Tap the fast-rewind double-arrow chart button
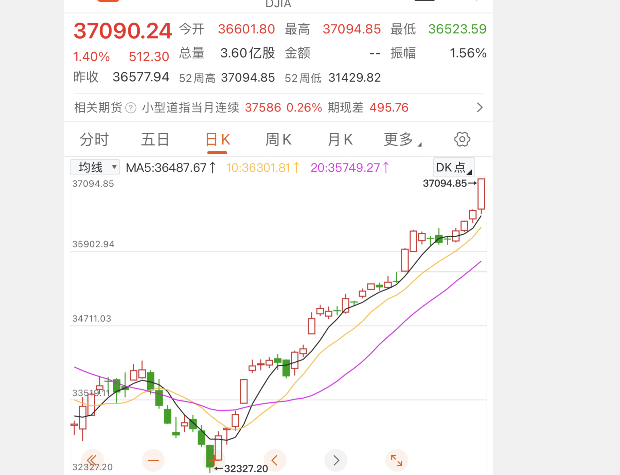Image resolution: width=620 pixels, height=475 pixels. [92, 460]
